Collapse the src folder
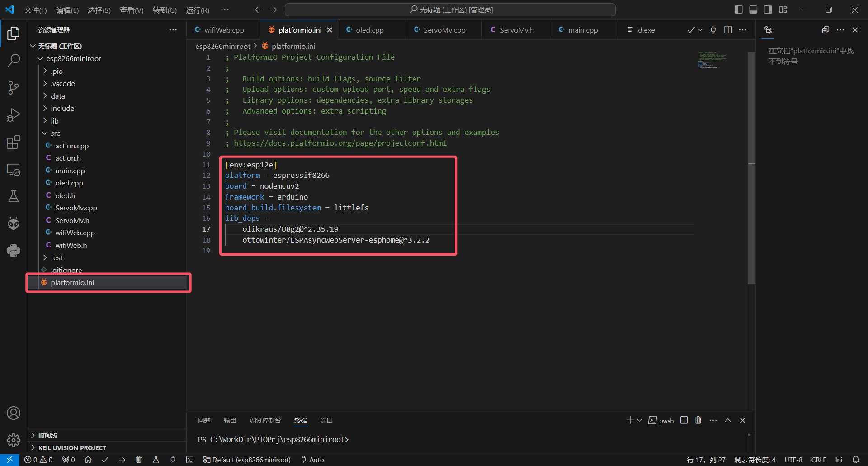Screen dimensions: 868x466 [55, 133]
